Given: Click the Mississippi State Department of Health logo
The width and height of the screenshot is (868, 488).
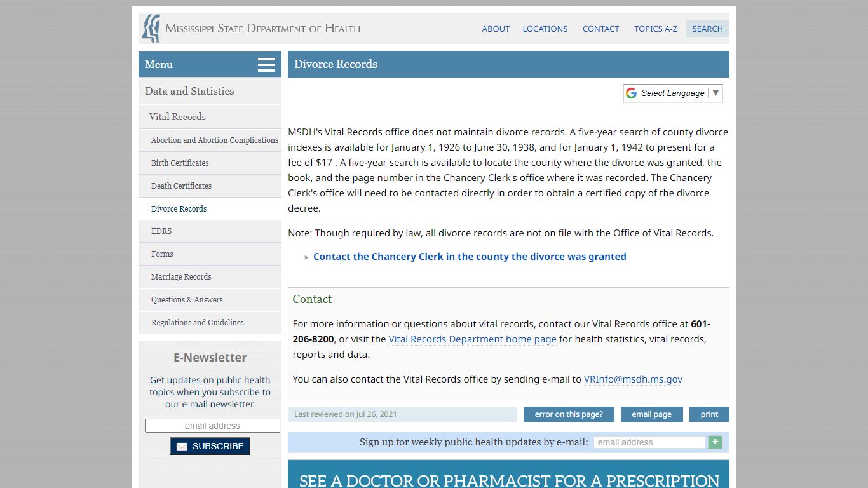Looking at the screenshot, I should [251, 29].
